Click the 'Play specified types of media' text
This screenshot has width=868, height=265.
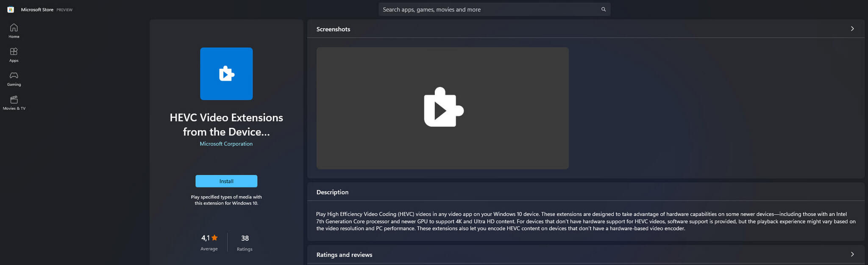[x=226, y=200]
